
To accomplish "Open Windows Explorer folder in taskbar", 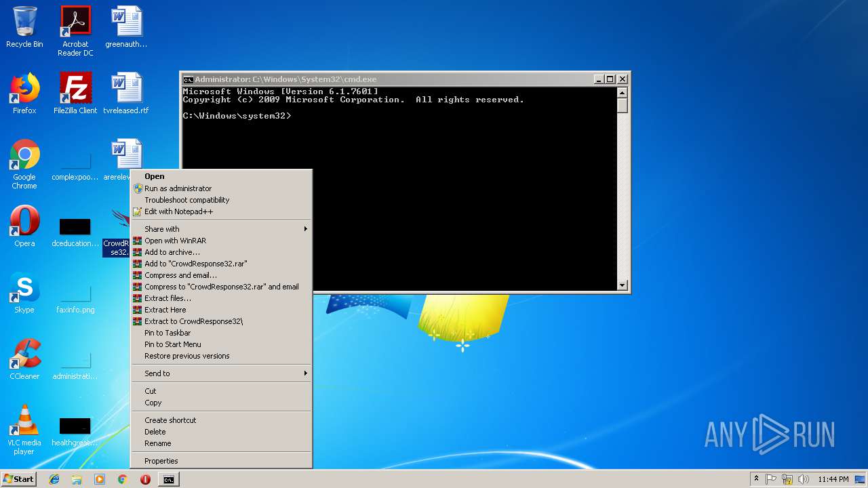I will tap(77, 479).
